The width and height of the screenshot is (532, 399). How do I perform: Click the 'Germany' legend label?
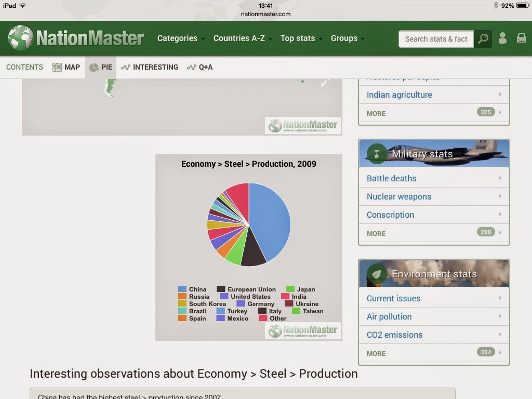tap(261, 304)
